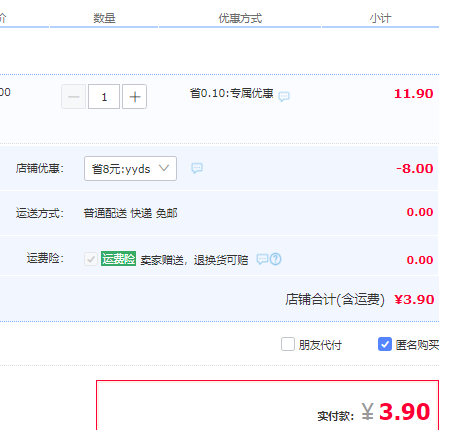Screen dimensions: 473x430
Task: Click 普通配送 快递 免邮 shipping text
Action: click(130, 213)
